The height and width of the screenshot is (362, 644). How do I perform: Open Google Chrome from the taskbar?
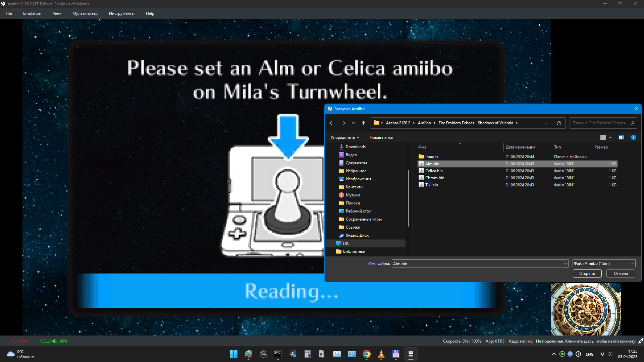pos(367,354)
